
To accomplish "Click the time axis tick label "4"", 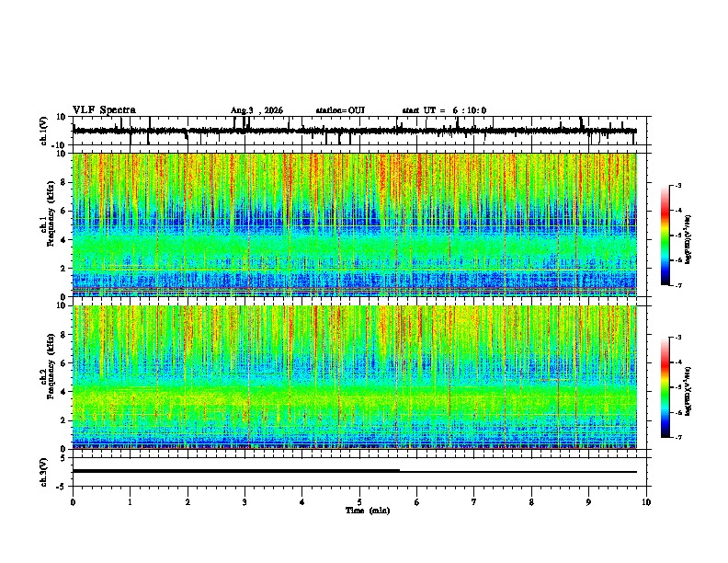I will (x=302, y=502).
